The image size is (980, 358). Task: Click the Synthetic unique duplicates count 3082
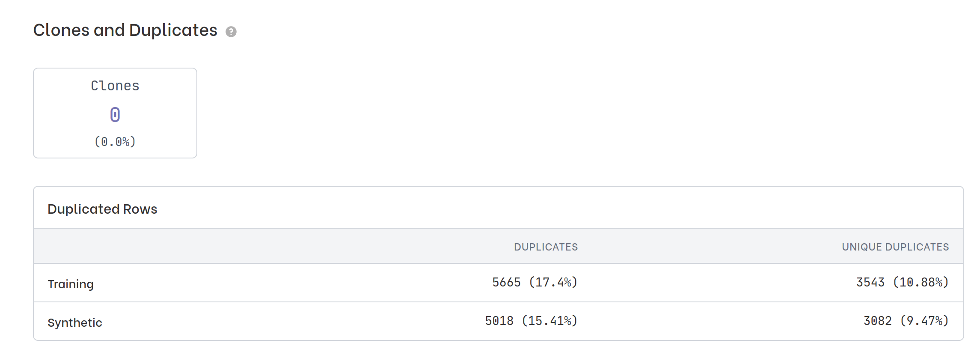[877, 321]
